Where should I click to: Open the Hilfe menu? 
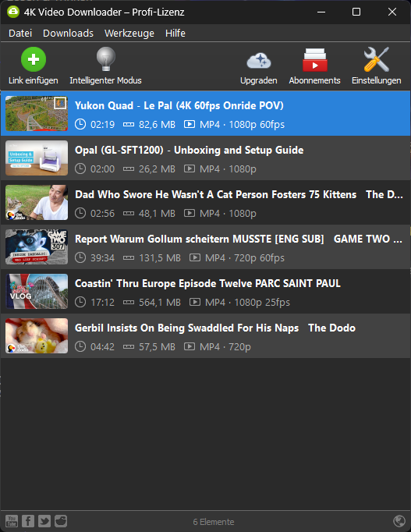tap(175, 34)
